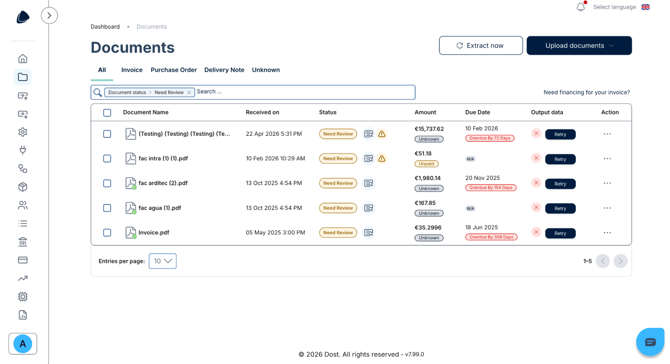Screen dimensions: 670x364
Task: Open the chat support bubble
Action: tap(650, 342)
